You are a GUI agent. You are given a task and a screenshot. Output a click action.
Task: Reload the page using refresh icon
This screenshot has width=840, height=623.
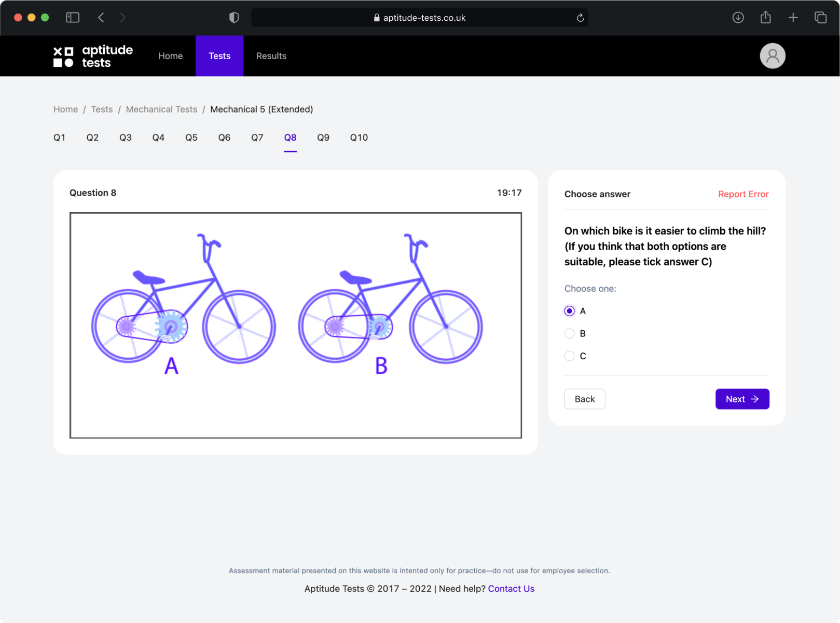click(580, 18)
